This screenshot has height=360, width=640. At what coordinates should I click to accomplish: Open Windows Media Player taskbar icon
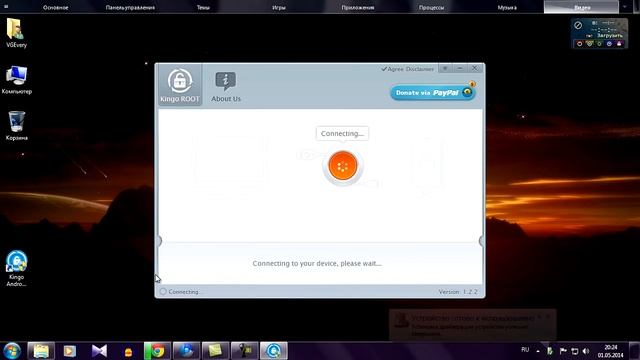tap(70, 351)
